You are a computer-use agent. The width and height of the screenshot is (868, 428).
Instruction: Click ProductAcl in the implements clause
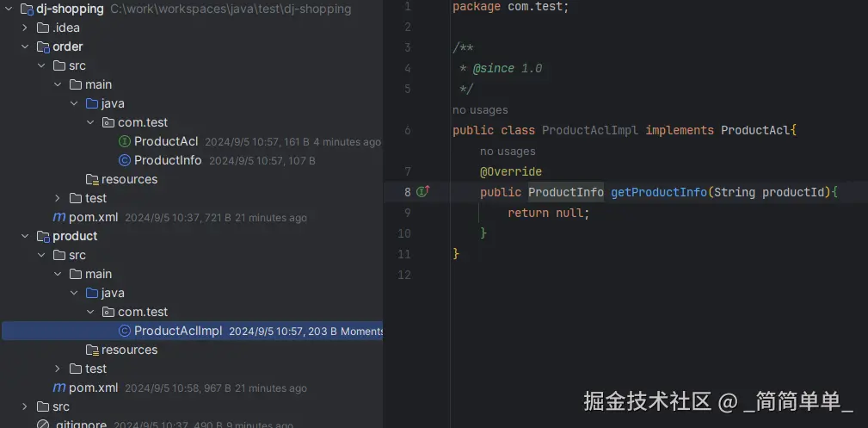(x=755, y=130)
